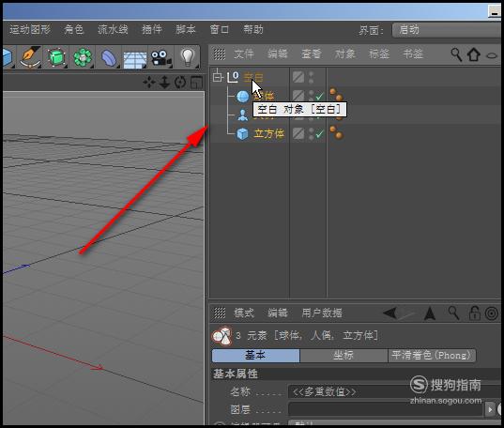Open attribute manager 用户数据 menu

tap(322, 313)
